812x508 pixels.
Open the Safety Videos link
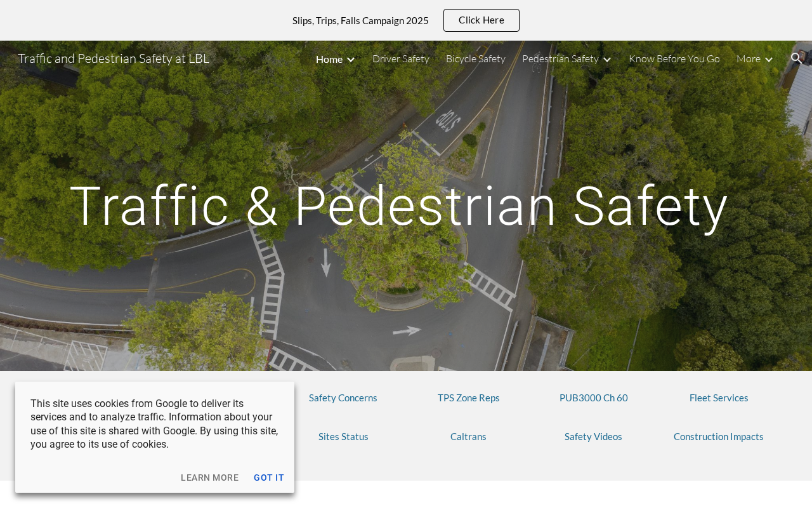[593, 437]
